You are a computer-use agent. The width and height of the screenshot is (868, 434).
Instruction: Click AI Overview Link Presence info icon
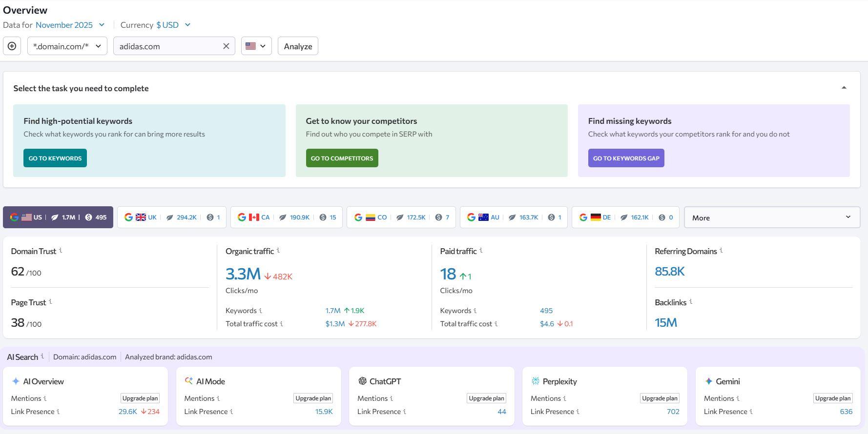point(58,412)
